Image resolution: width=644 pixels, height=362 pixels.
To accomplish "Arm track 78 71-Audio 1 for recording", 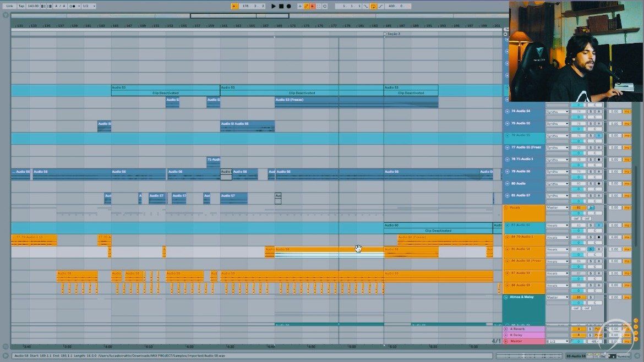I will coord(599,160).
